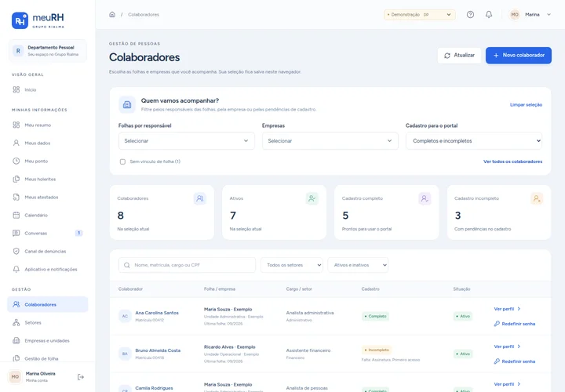Click the Atualizar button
This screenshot has width=565, height=392.
459,56
